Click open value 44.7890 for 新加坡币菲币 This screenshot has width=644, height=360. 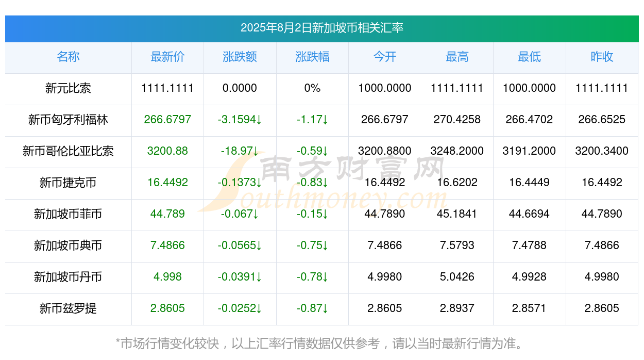[x=385, y=214]
